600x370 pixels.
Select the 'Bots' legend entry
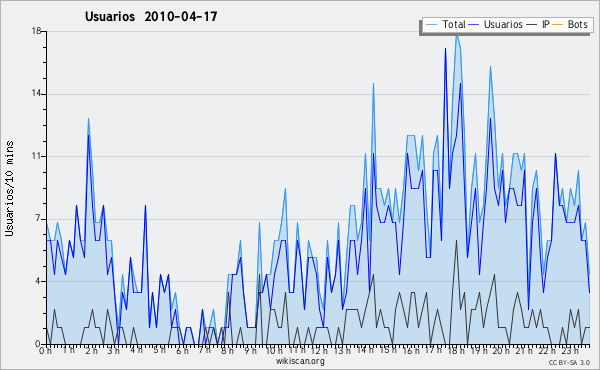tap(577, 24)
